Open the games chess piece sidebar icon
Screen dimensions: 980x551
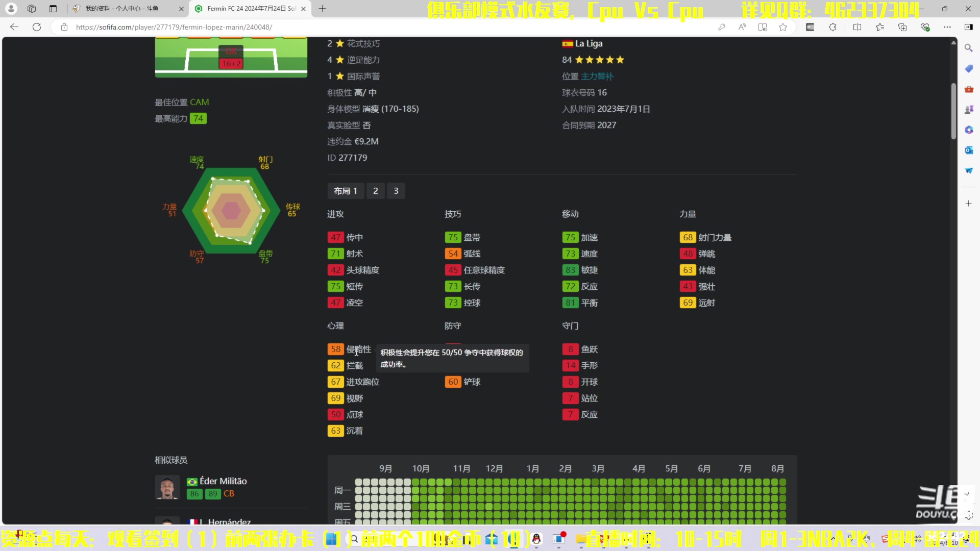tap(968, 109)
